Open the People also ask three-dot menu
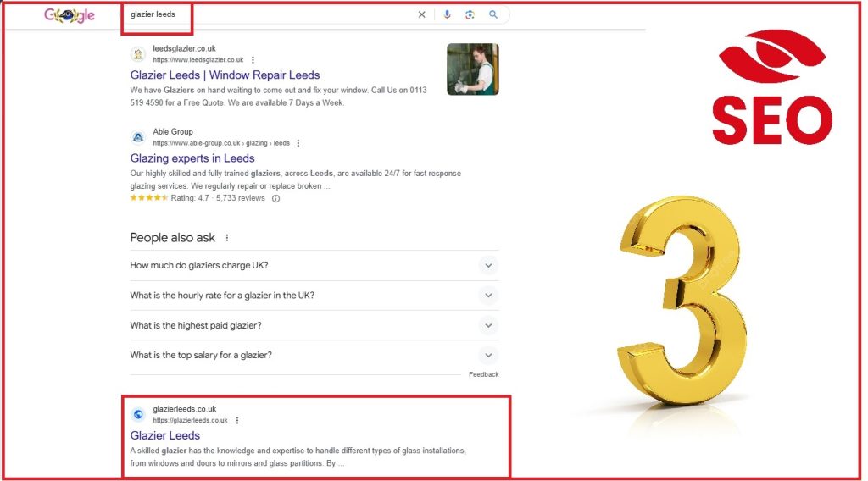The width and height of the screenshot is (868, 481). click(227, 238)
